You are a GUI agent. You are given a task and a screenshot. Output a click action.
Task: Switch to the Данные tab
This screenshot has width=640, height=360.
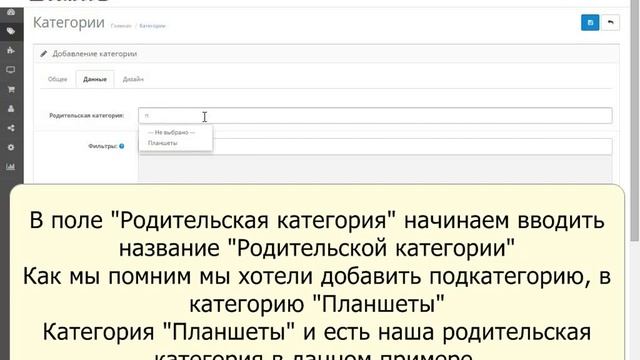click(95, 79)
